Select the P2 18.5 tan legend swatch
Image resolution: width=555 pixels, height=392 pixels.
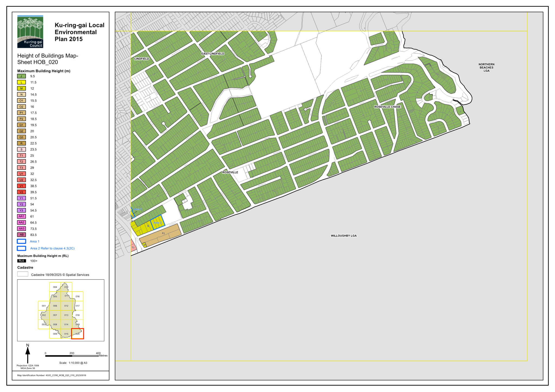pos(21,119)
